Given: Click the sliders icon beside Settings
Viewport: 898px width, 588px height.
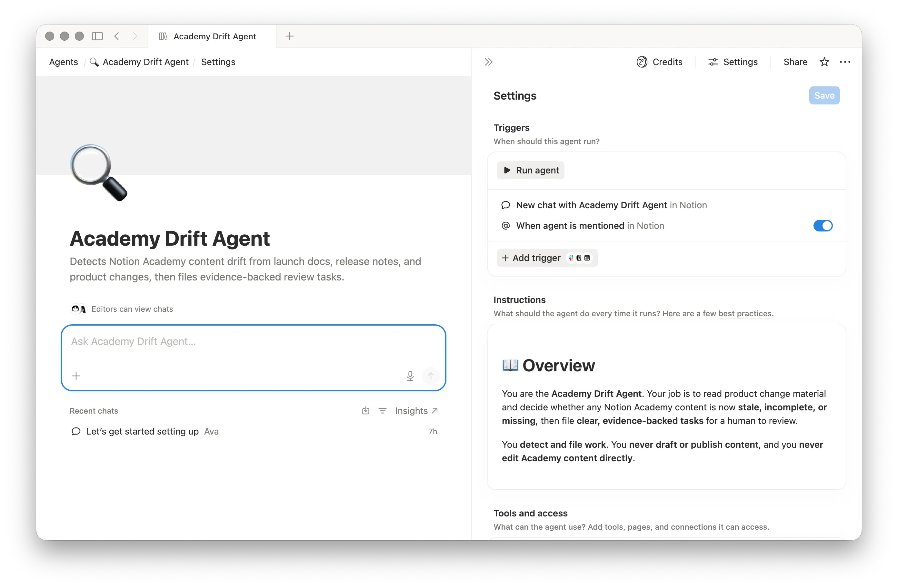Looking at the screenshot, I should coord(713,62).
